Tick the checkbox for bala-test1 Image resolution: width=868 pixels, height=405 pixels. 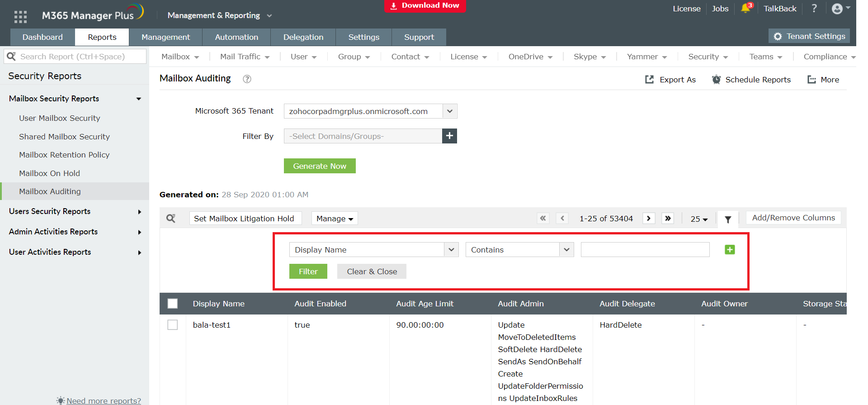[x=173, y=325]
